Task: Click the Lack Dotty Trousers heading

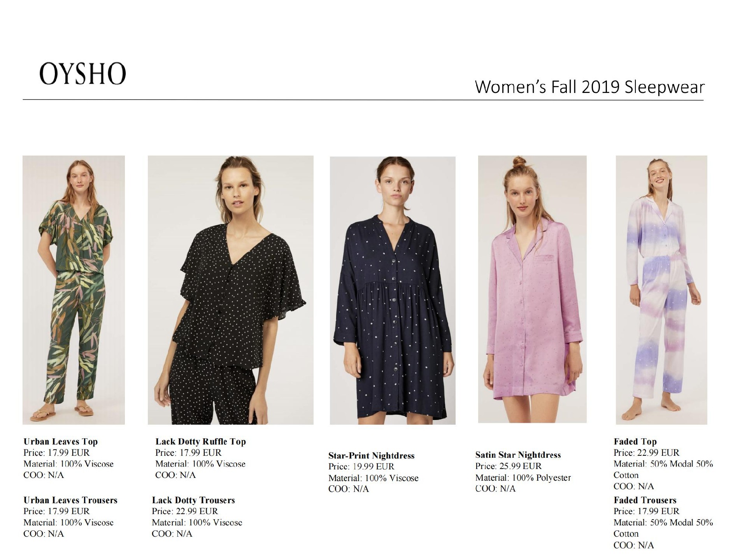Action: [193, 500]
